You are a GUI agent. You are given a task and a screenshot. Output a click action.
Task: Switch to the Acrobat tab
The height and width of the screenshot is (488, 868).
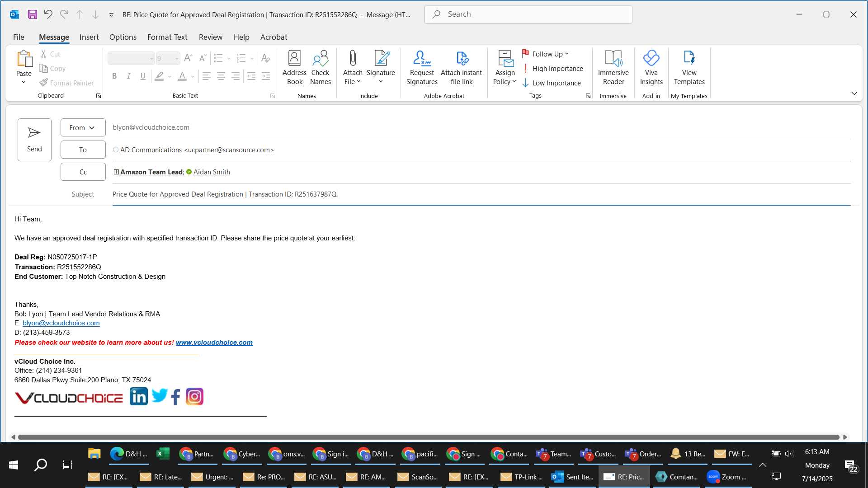pyautogui.click(x=274, y=37)
